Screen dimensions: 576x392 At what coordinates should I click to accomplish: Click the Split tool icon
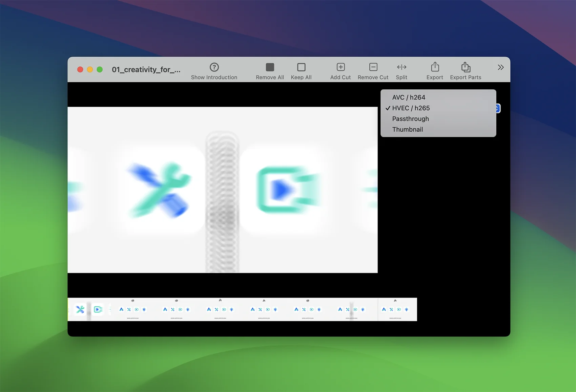click(402, 67)
